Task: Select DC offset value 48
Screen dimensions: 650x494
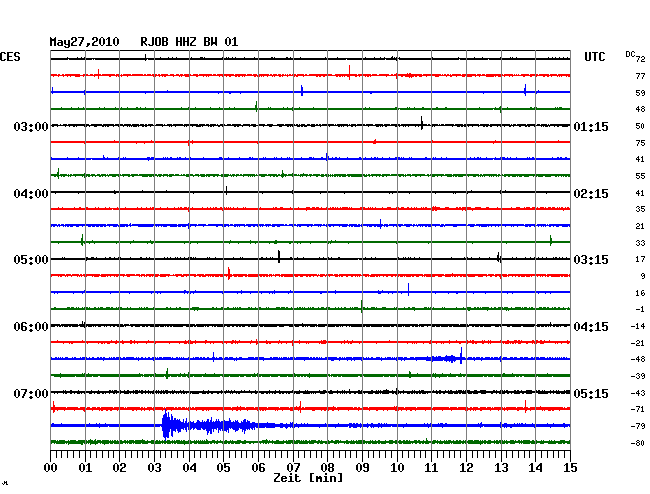Action: 640,109
